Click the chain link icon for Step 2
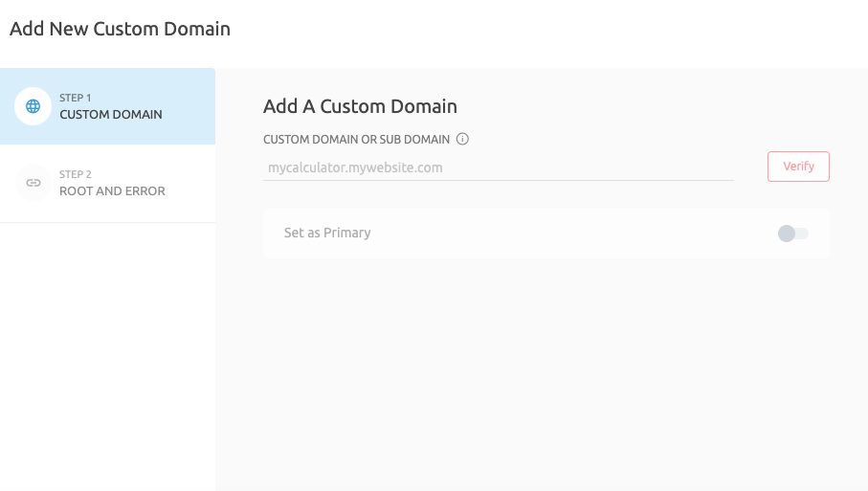This screenshot has width=868, height=491. (x=33, y=183)
